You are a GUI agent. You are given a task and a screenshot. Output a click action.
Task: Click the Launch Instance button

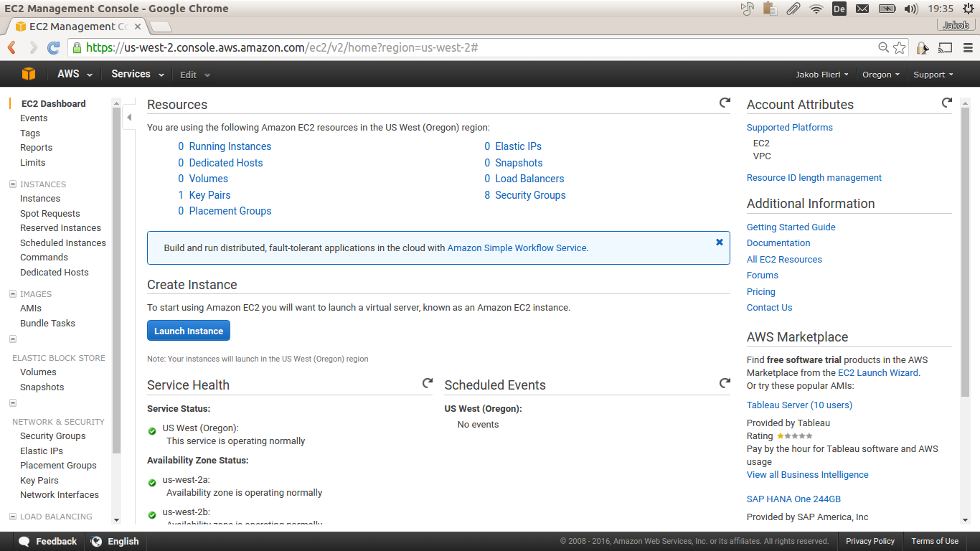(189, 331)
